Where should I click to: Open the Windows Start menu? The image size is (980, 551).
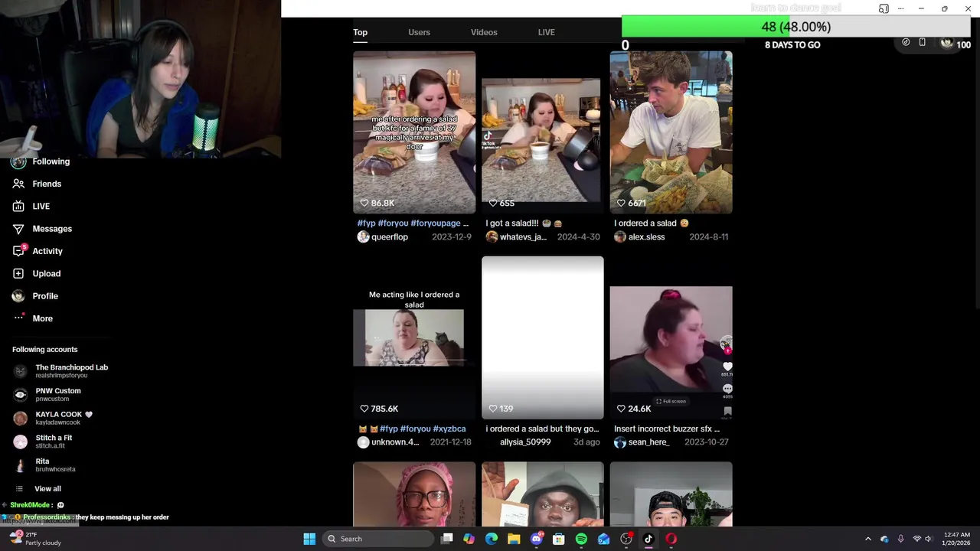point(309,539)
